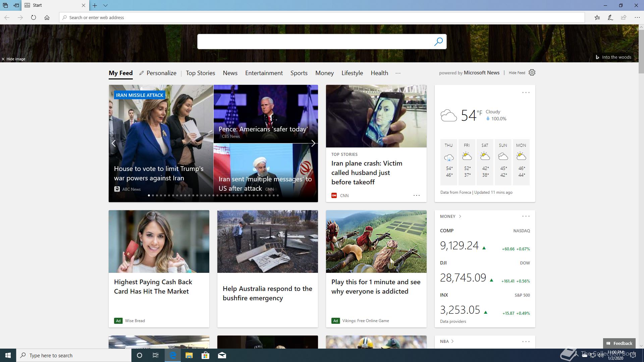Open feed settings gear icon
The height and width of the screenshot is (362, 644).
point(532,72)
